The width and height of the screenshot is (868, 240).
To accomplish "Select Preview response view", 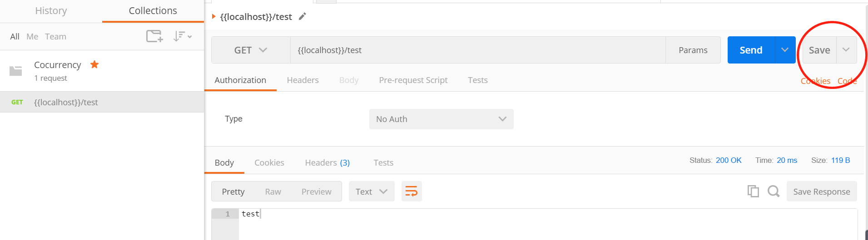I will coord(317,191).
